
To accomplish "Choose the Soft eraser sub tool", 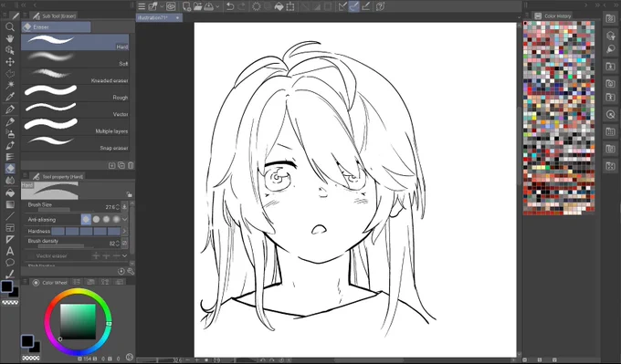I will (75, 58).
